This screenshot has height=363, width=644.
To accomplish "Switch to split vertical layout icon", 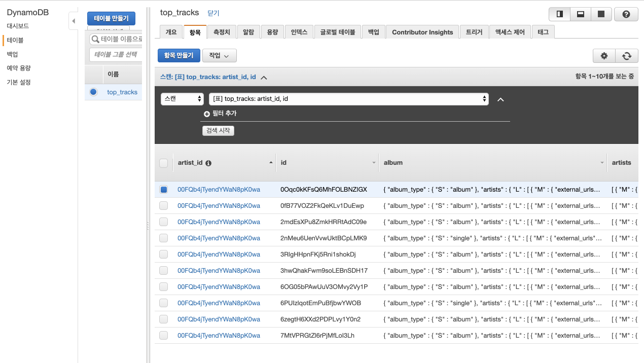I will pyautogui.click(x=560, y=14).
